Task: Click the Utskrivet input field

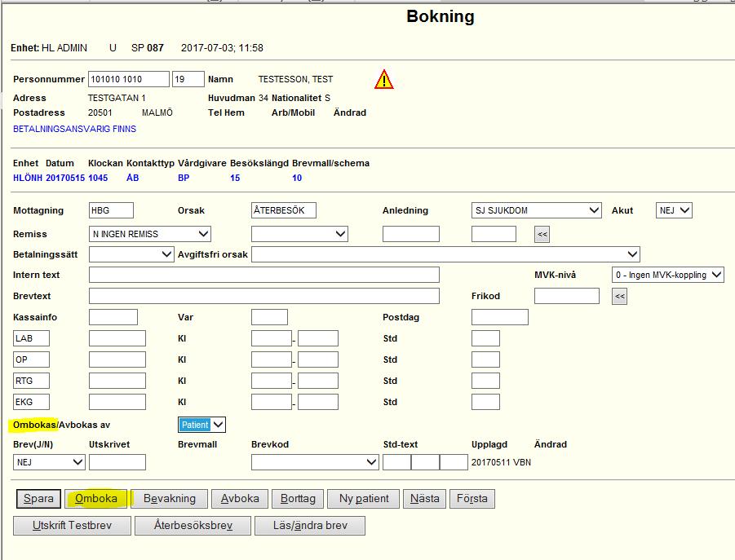Action: pyautogui.click(x=117, y=463)
